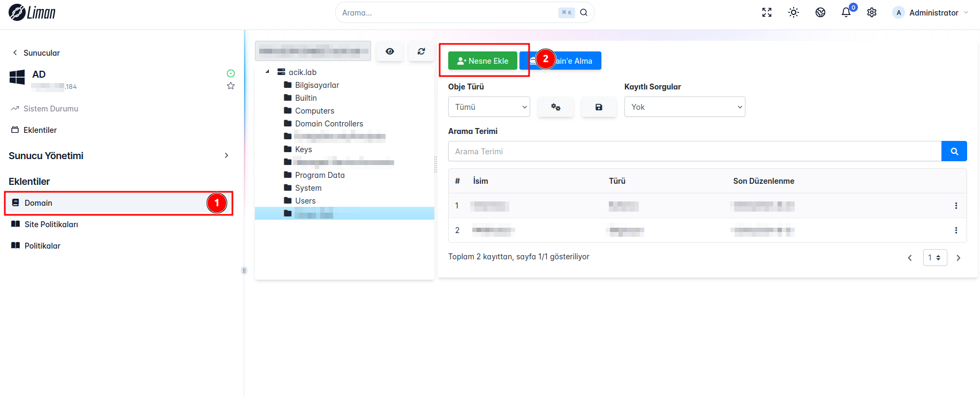Click the Windows logo for AD server
Viewport: 980px width, 397px height.
tap(17, 77)
